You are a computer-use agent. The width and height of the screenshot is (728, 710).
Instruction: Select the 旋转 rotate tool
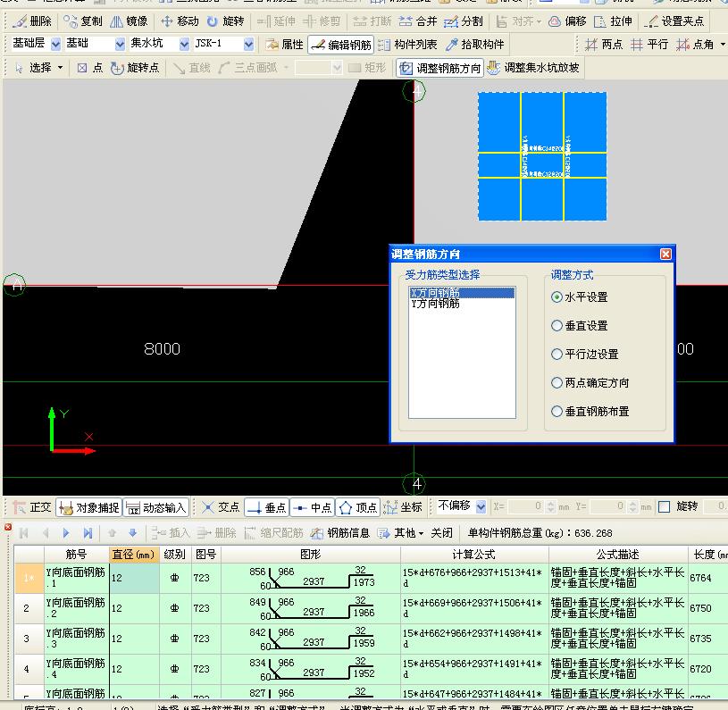225,21
